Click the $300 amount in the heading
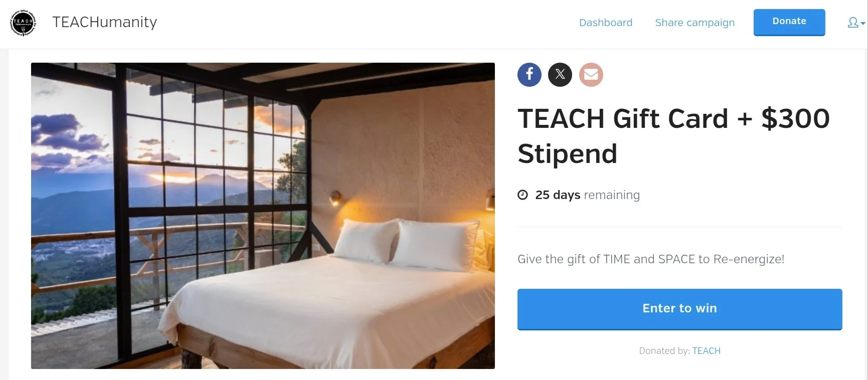The width and height of the screenshot is (868, 380). pos(795,119)
